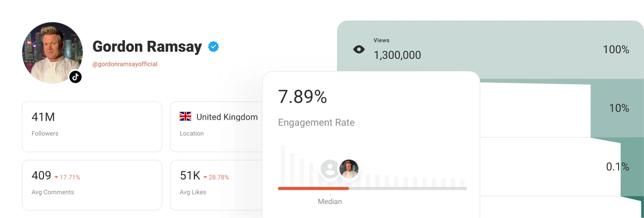
Task: Open Gordon Ramsay's large profile photo
Action: tap(52, 52)
